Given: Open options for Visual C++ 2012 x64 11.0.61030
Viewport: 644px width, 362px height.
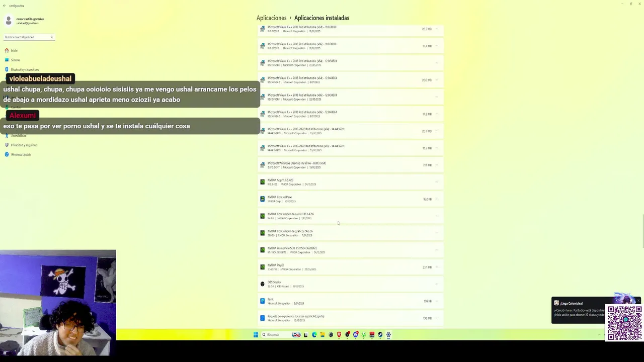Looking at the screenshot, I should tap(437, 29).
